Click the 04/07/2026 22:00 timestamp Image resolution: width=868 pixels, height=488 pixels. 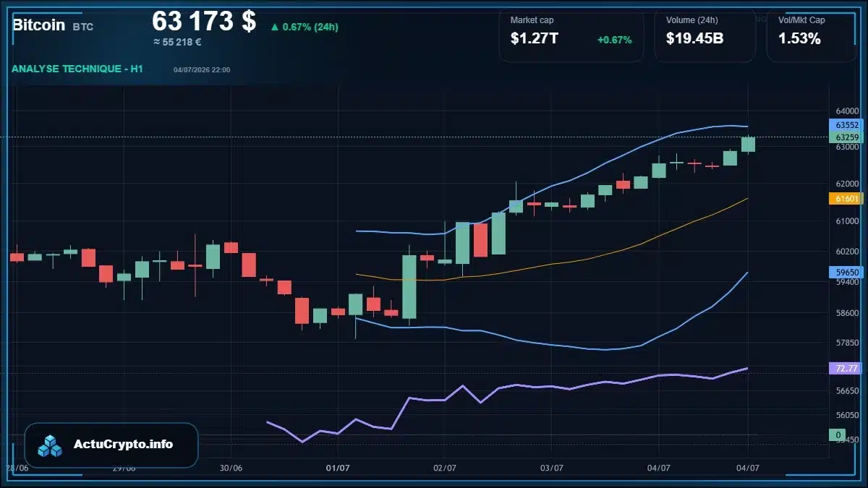click(x=202, y=70)
